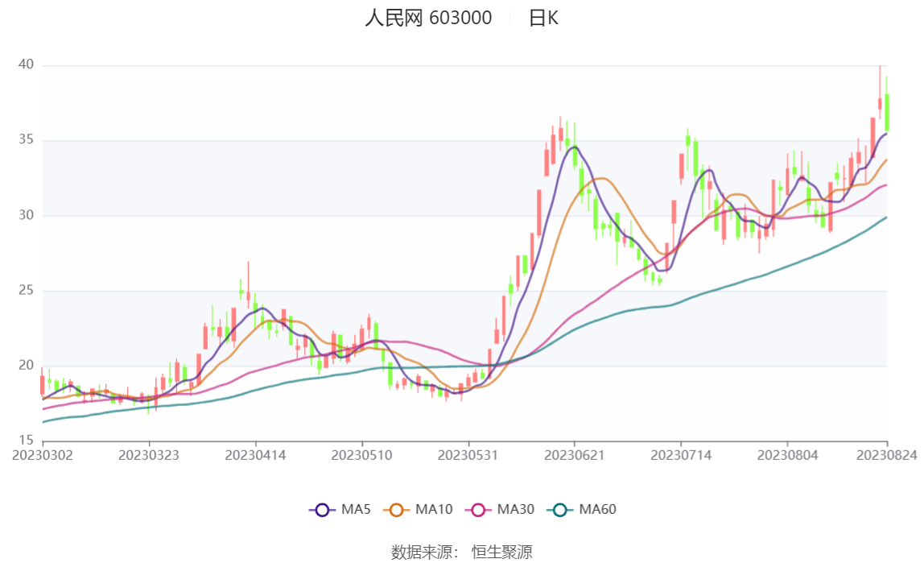924x563 pixels.
Task: Click the pink MA30 legend circle marker
Action: (478, 510)
